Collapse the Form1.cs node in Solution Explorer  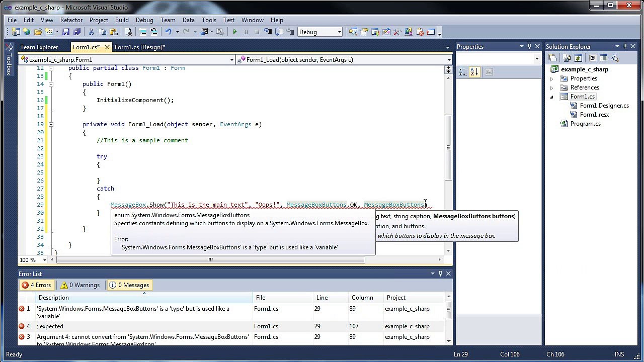tap(551, 97)
